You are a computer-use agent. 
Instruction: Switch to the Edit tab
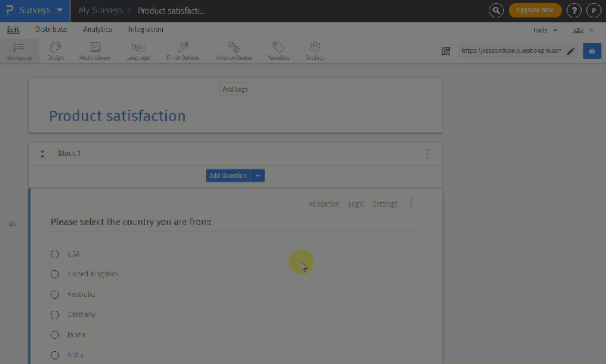(x=13, y=30)
